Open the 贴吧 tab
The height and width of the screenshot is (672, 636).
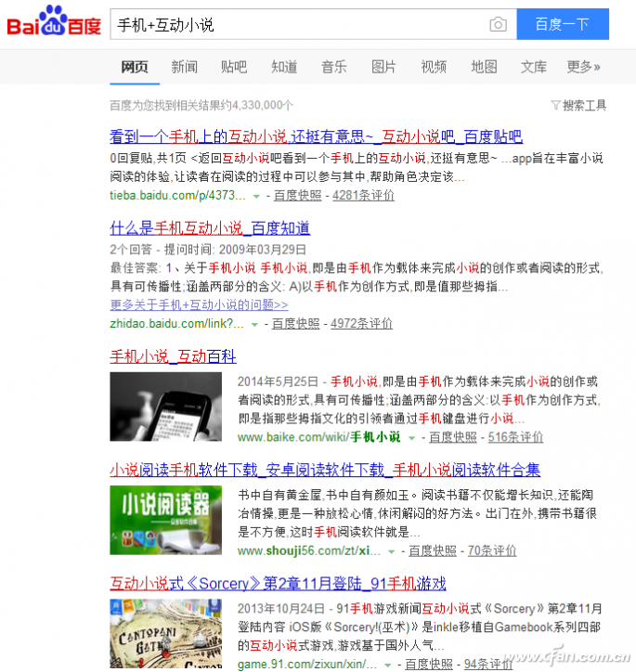tap(234, 67)
